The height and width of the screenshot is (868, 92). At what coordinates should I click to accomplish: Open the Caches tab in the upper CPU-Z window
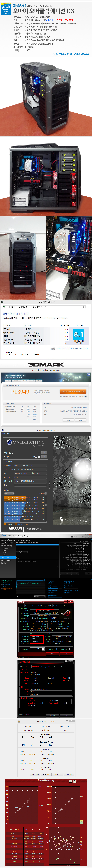(x=28, y=606)
